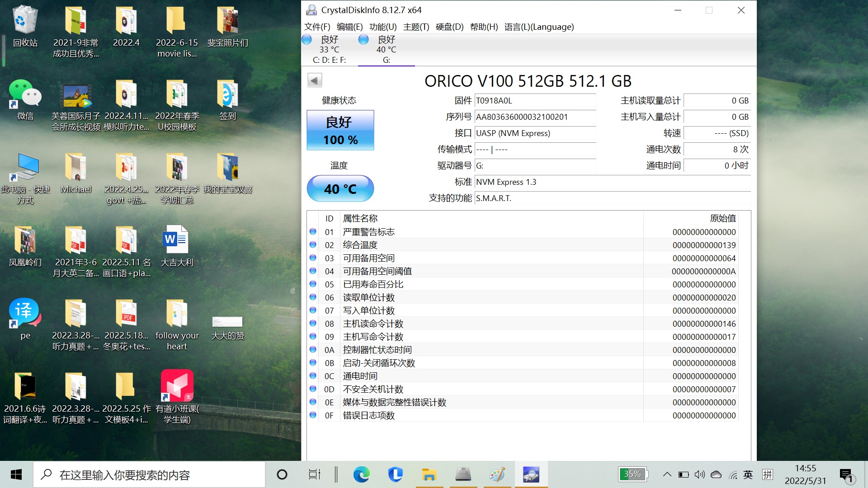Viewport: 868px width, 488px height.
Task: Select the 大大的赞 file icon
Action: [227, 328]
